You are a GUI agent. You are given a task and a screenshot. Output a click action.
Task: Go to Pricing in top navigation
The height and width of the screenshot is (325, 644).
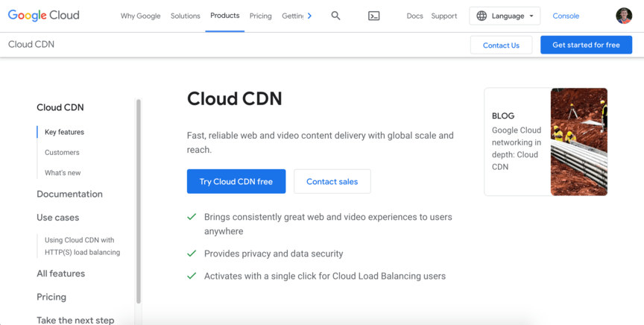click(260, 16)
